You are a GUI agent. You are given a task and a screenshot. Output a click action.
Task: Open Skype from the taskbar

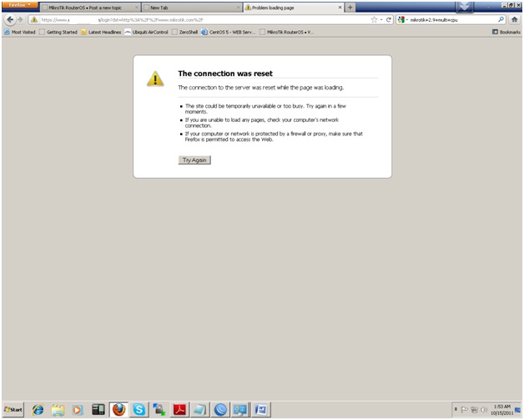tap(139, 410)
